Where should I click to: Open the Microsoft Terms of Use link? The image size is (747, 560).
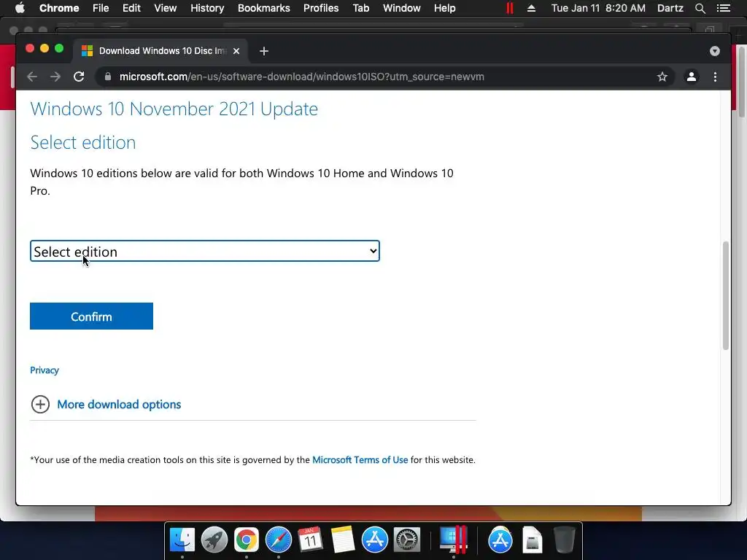(x=360, y=459)
